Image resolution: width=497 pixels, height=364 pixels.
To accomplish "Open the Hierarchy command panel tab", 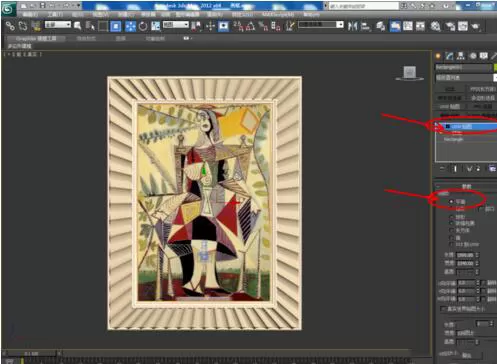I will coord(461,56).
